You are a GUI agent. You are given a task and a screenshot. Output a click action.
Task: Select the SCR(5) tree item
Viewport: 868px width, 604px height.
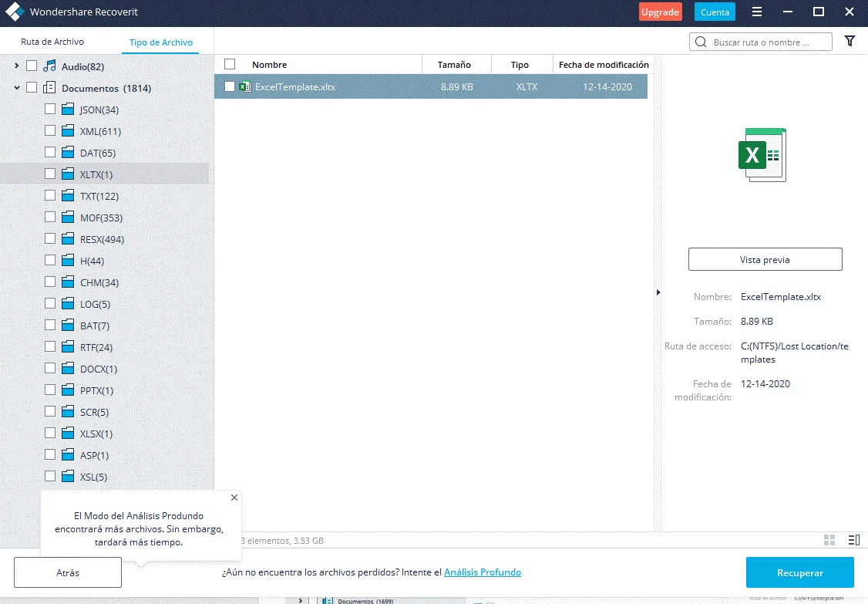point(94,412)
